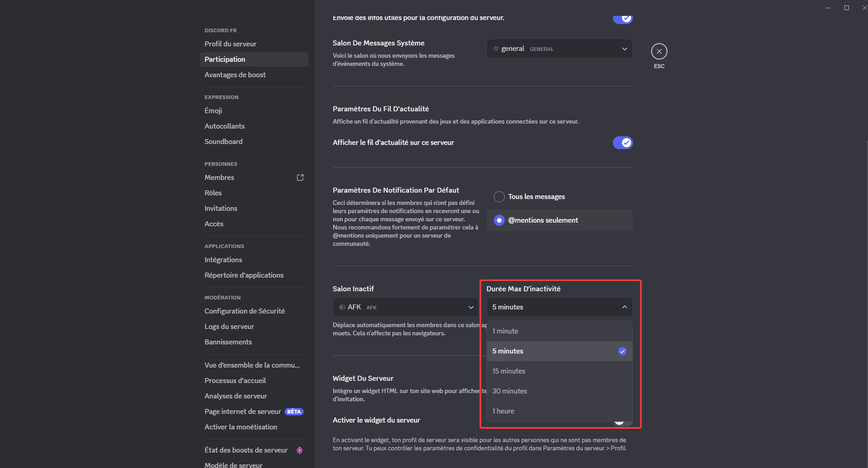Click the external link icon next to Membres
868x468 pixels.
pyautogui.click(x=300, y=178)
